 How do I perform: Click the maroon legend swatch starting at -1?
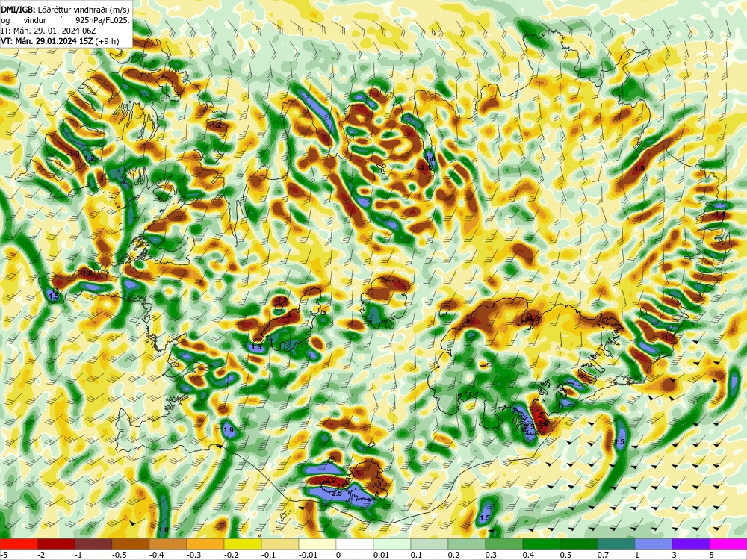[x=93, y=544]
